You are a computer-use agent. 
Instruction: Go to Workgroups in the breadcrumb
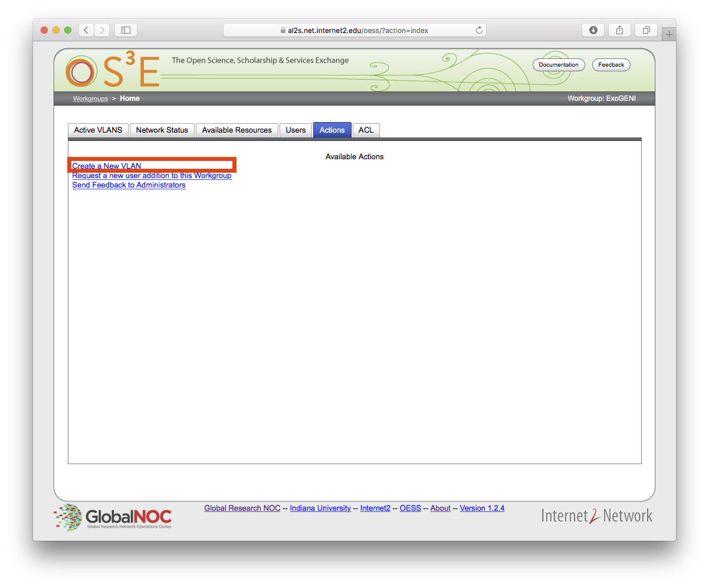pyautogui.click(x=90, y=98)
